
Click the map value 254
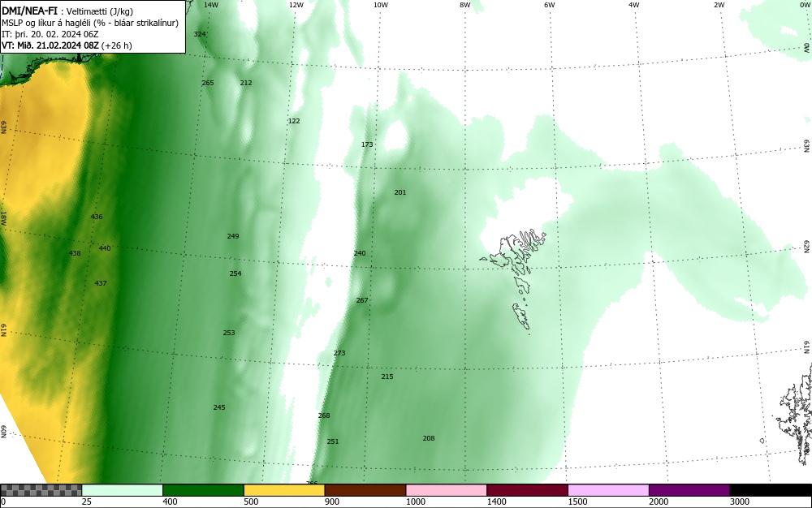pyautogui.click(x=235, y=273)
